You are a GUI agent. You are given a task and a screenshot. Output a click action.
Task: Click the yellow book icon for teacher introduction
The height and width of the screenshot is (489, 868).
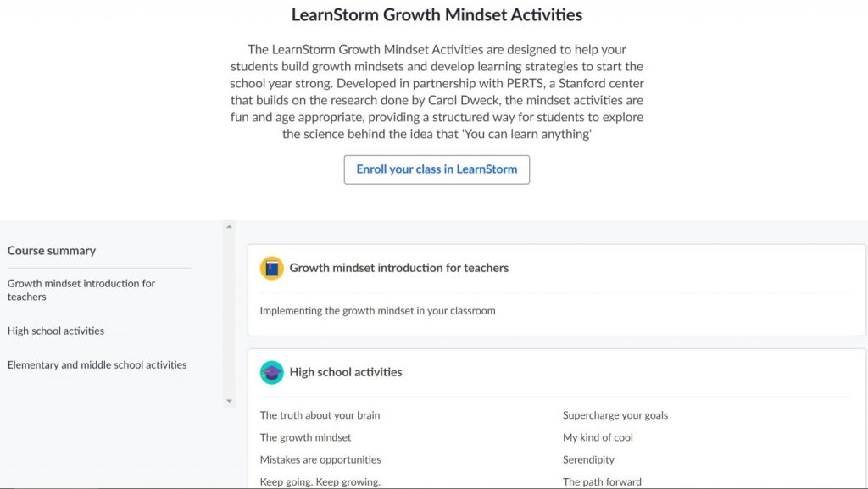(272, 269)
